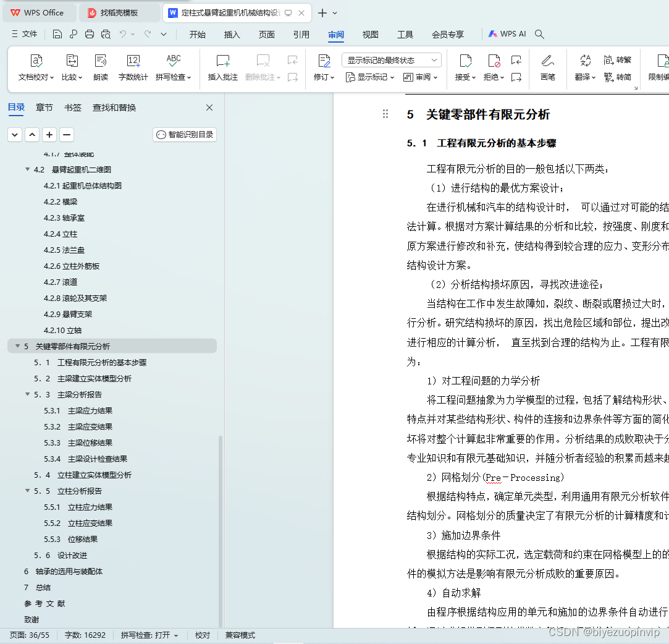Click the minus demote level button
This screenshot has height=644, width=669.
(x=67, y=135)
